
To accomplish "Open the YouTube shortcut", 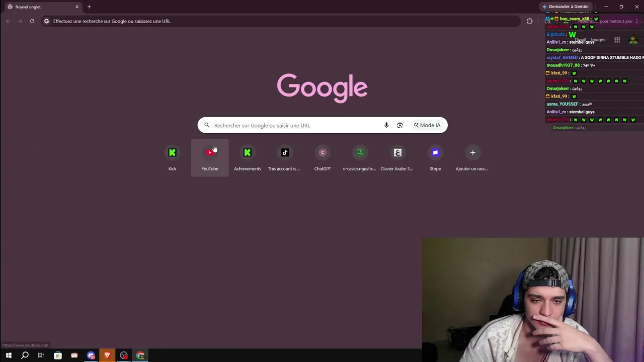I will click(x=210, y=158).
